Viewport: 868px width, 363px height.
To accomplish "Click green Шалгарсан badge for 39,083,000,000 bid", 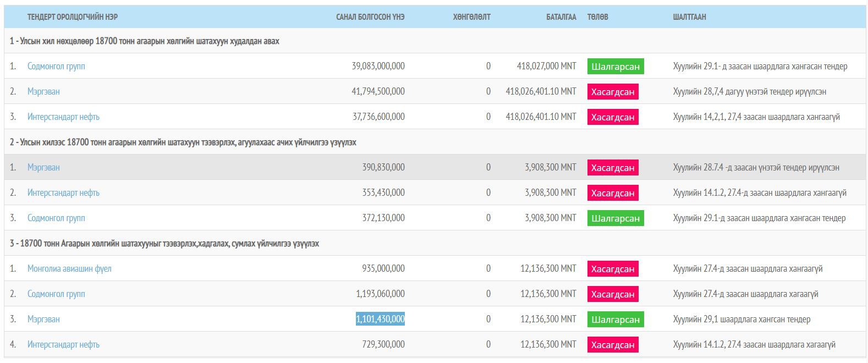I will (x=615, y=67).
